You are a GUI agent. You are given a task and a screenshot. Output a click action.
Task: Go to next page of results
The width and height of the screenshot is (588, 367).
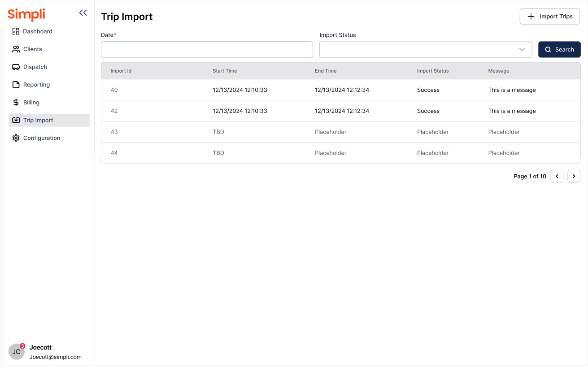(x=574, y=177)
